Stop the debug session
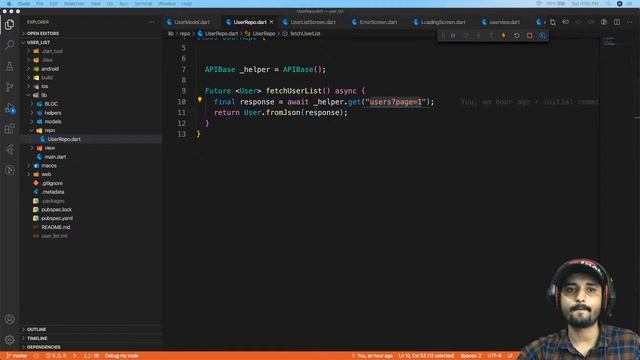 529,36
